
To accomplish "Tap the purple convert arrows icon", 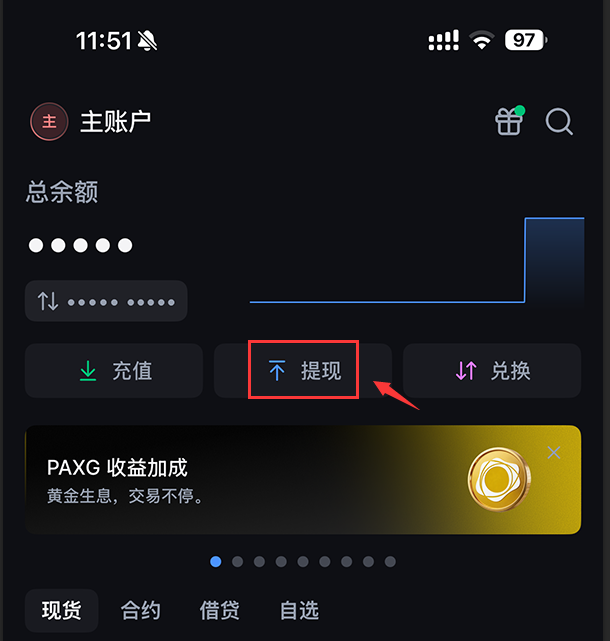I will pos(466,371).
